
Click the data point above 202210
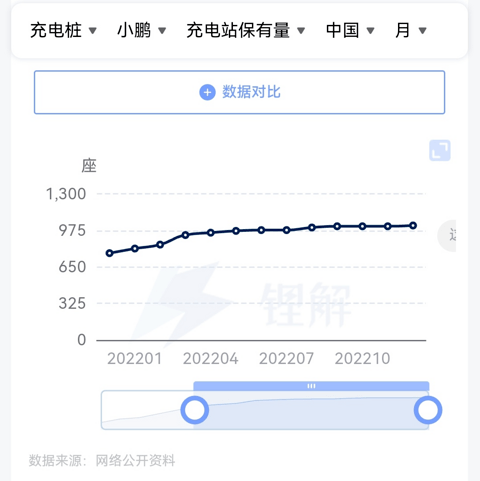click(362, 226)
